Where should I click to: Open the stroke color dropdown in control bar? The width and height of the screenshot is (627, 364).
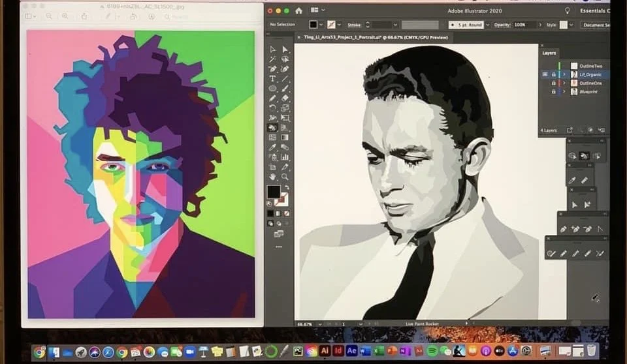tap(339, 25)
